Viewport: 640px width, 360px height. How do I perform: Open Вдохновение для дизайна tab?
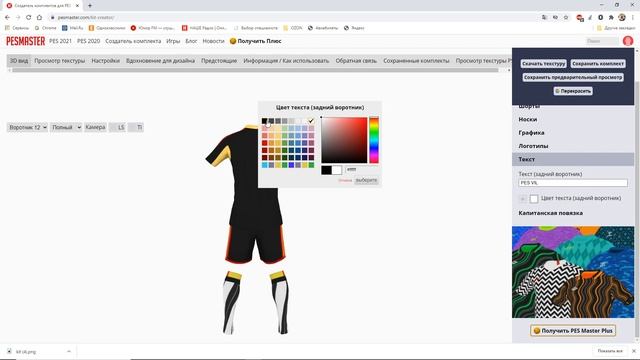pyautogui.click(x=160, y=60)
